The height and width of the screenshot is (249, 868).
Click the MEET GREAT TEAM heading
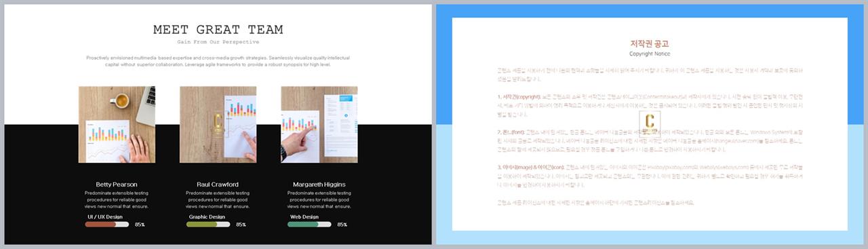pyautogui.click(x=218, y=30)
